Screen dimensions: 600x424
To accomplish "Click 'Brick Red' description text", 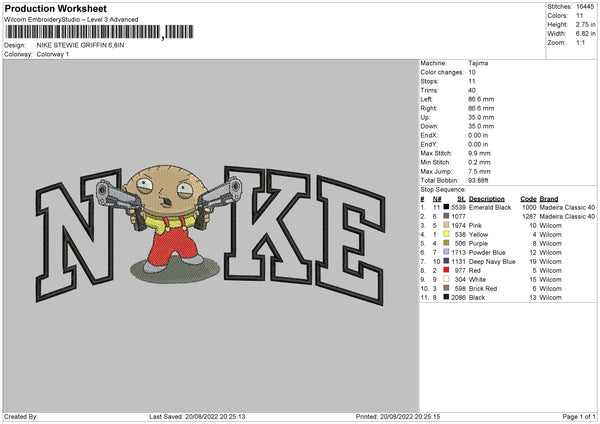I will click(x=483, y=288).
